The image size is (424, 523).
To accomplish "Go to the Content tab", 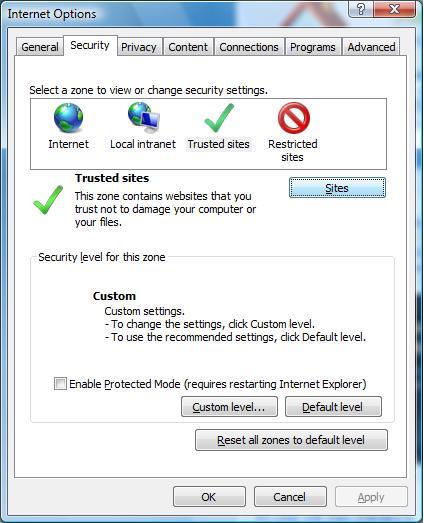I will click(x=188, y=47).
